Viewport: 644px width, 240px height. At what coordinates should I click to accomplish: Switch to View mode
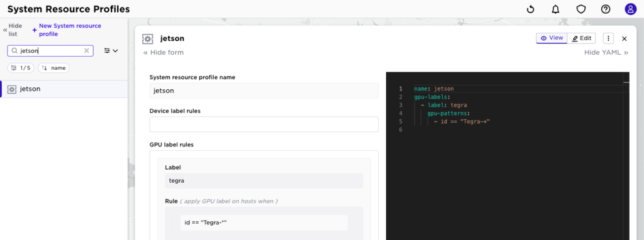pos(552,38)
